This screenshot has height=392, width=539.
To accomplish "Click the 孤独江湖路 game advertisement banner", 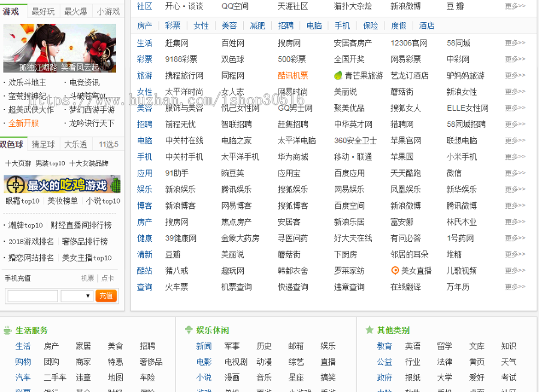I will click(x=60, y=47).
